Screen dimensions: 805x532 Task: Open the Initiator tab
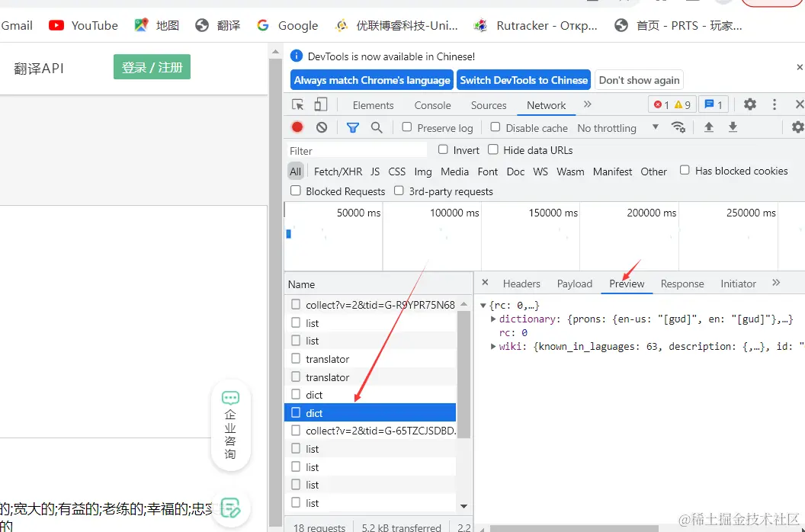click(x=738, y=284)
